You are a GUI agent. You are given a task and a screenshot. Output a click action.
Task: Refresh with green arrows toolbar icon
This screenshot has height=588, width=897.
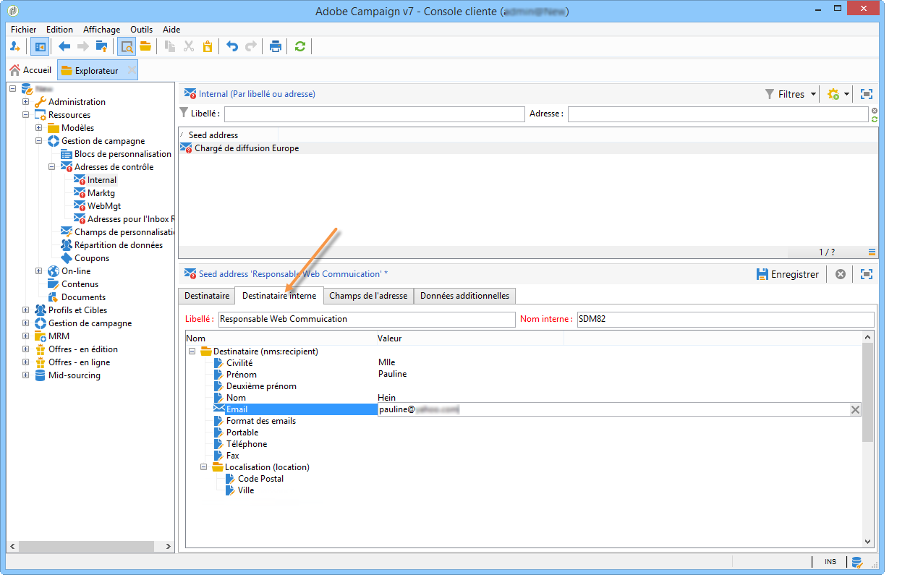click(300, 46)
